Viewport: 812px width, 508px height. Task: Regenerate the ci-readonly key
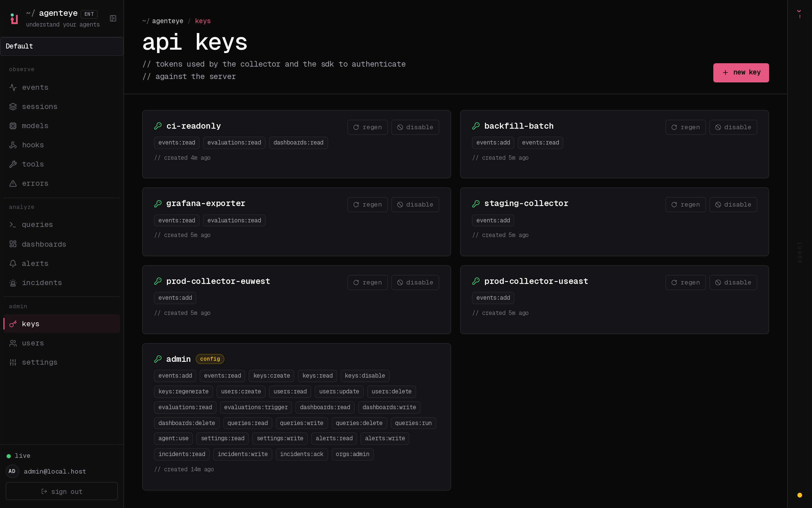point(367,127)
